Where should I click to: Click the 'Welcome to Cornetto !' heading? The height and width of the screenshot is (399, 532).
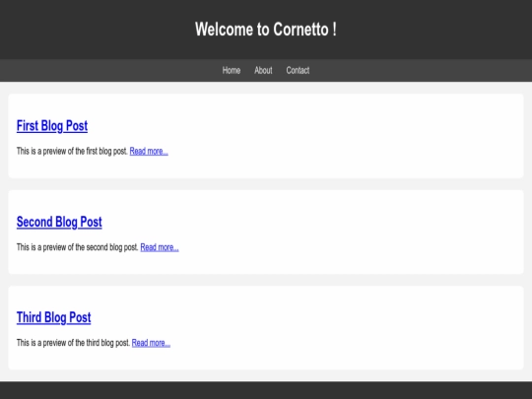[x=266, y=30]
